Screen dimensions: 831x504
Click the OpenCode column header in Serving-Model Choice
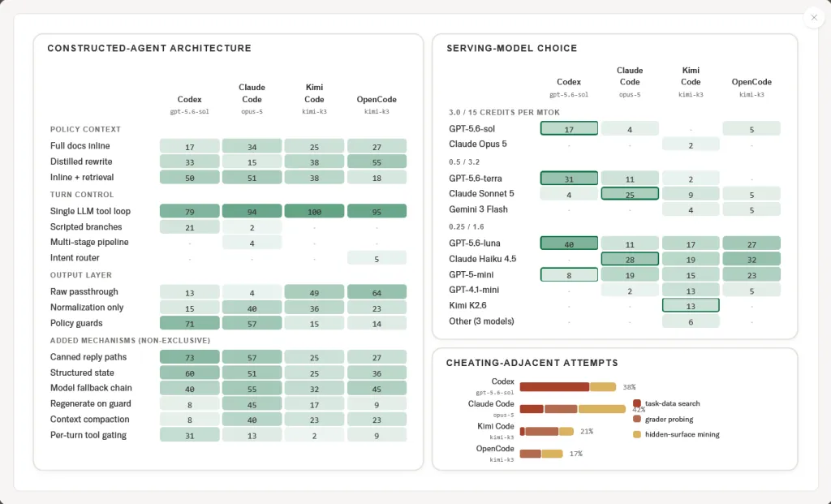[751, 82]
